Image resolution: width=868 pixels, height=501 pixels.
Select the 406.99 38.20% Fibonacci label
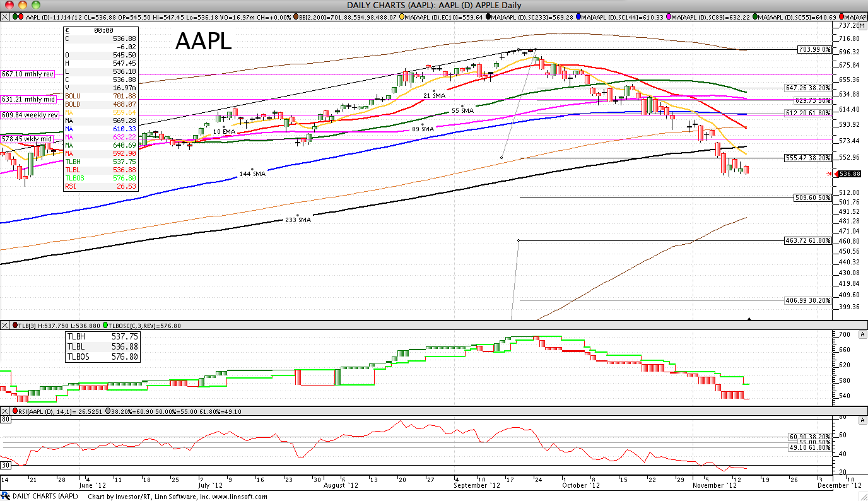click(807, 300)
